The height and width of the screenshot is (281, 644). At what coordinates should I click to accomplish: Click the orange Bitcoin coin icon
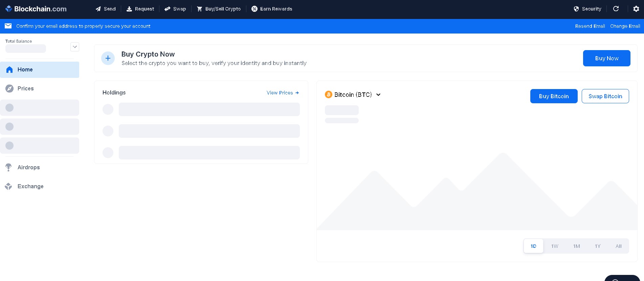[x=328, y=94]
